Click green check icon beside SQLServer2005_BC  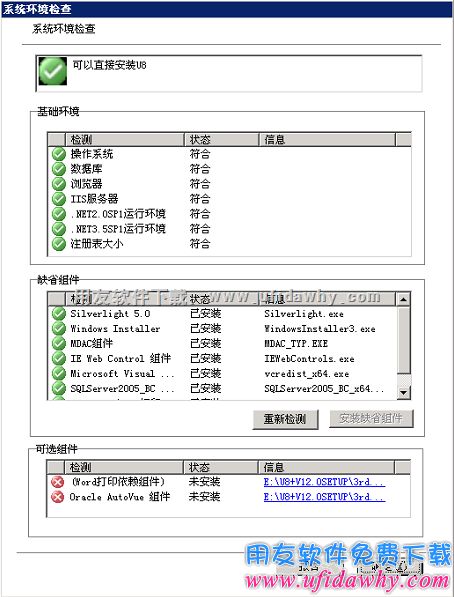click(59, 388)
